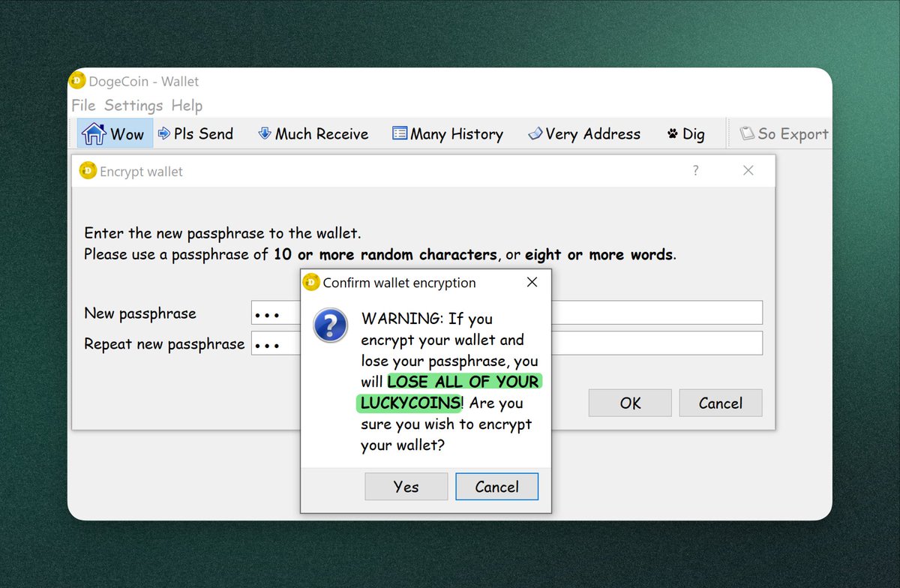
Task: Click the Dogecoin icon in the Confirm wallet encryption title
Action: (311, 283)
